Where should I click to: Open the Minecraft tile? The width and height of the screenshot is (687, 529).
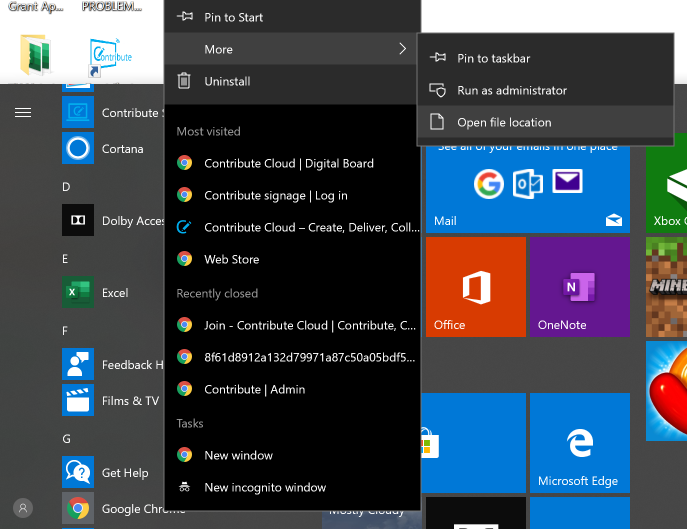666,287
